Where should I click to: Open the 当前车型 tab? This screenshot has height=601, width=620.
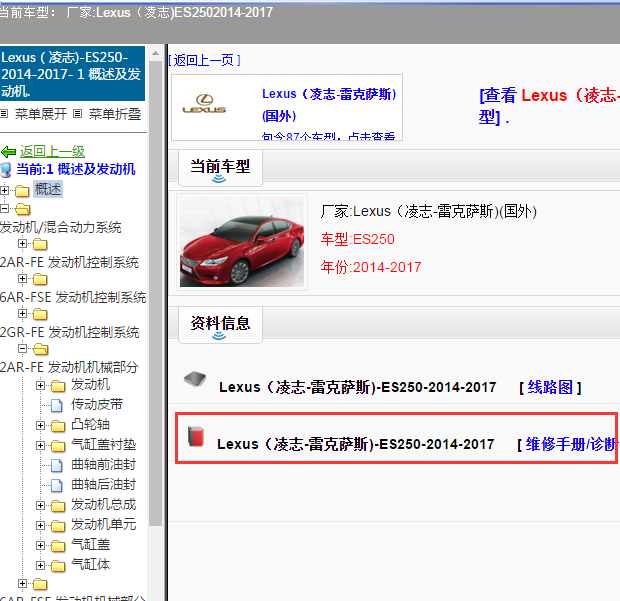tap(220, 168)
